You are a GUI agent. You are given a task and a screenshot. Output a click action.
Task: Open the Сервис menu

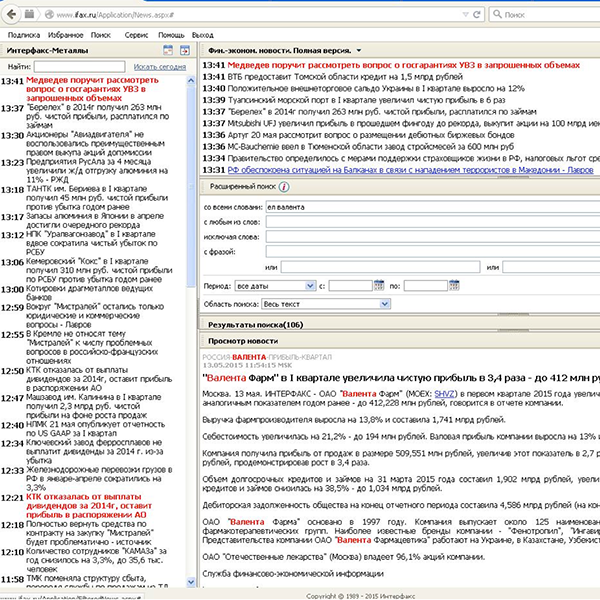tap(136, 35)
